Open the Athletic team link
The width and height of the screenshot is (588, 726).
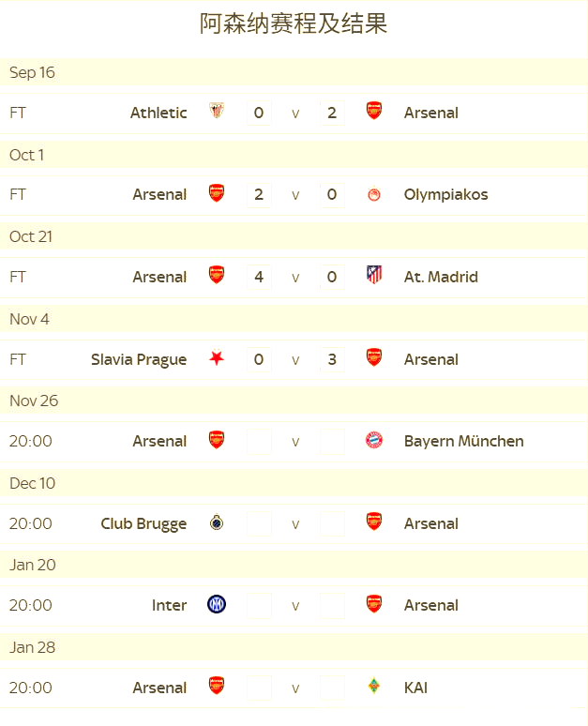(158, 113)
